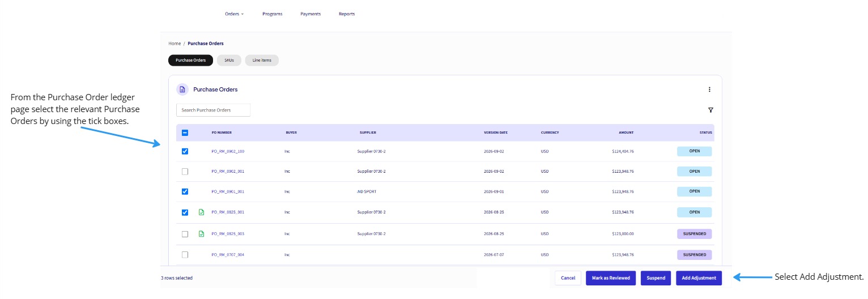The height and width of the screenshot is (299, 868).
Task: Open the Payments menu
Action: 310,14
